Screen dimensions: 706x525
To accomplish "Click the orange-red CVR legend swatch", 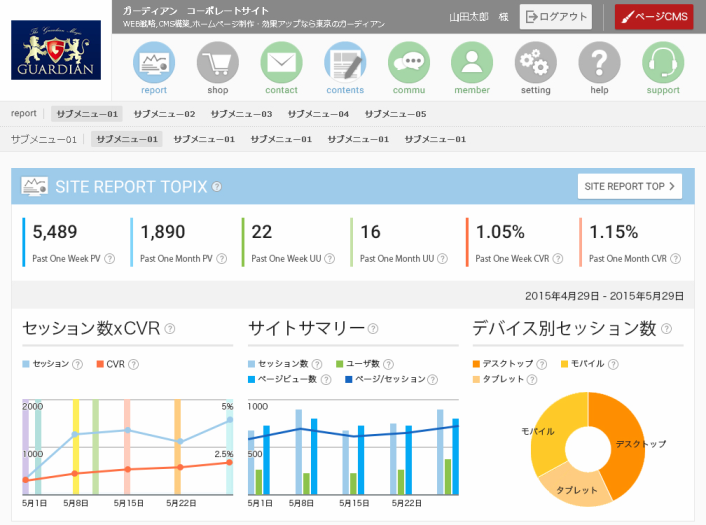I will tap(100, 364).
